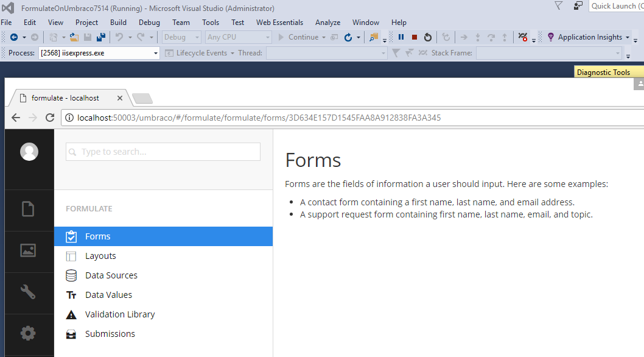
Task: Click the Data Values text icon
Action: (x=71, y=295)
